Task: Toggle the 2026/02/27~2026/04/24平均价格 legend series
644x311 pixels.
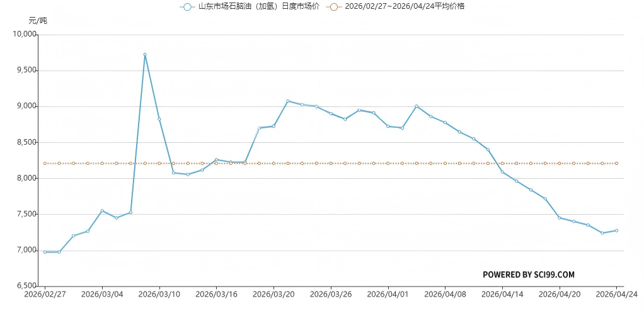Action: coord(403,6)
